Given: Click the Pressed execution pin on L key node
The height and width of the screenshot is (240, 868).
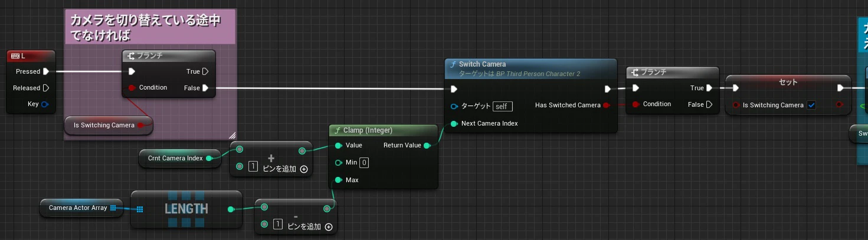Looking at the screenshot, I should pyautogui.click(x=46, y=71).
